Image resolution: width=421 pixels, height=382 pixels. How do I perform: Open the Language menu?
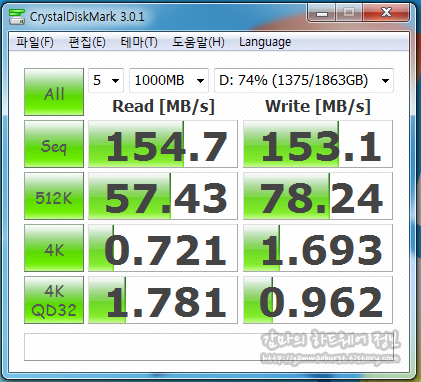[x=265, y=42]
